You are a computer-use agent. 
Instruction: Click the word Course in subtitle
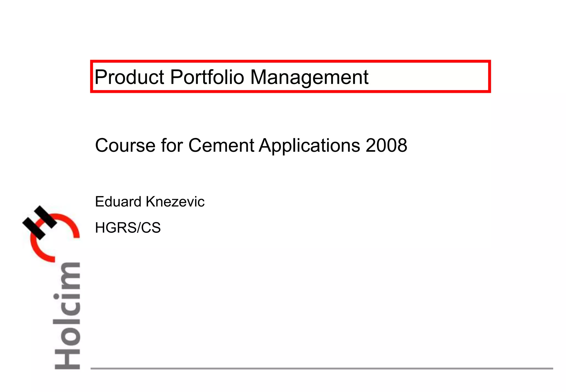[125, 145]
